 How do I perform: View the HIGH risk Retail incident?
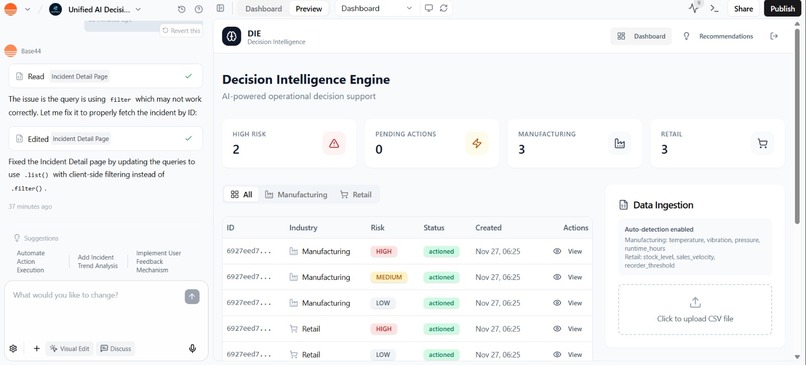pos(568,328)
